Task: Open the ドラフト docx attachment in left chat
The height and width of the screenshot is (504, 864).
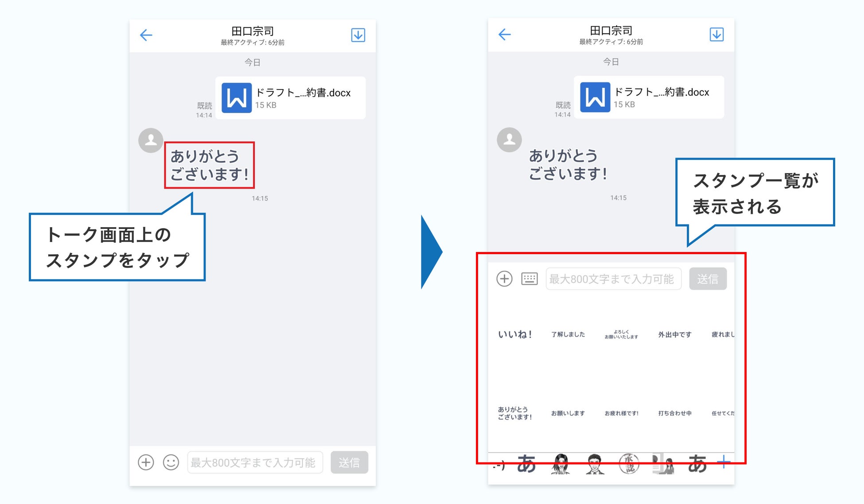Action: pos(291,98)
